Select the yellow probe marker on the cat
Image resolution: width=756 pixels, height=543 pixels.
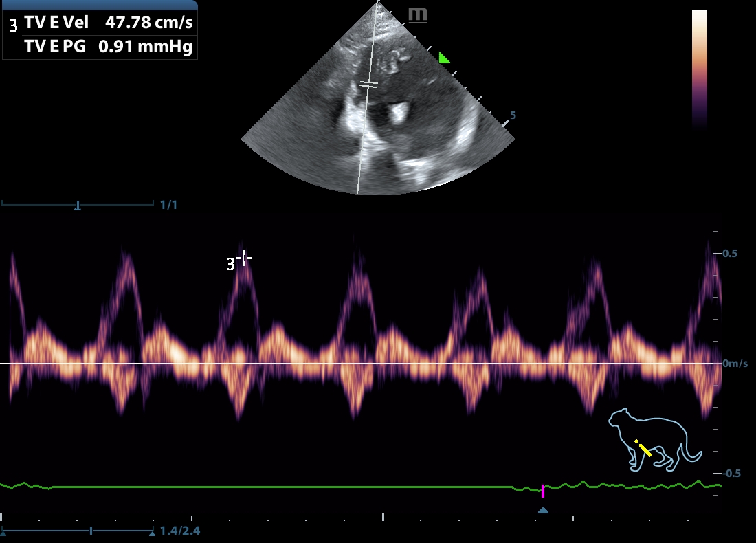[643, 448]
